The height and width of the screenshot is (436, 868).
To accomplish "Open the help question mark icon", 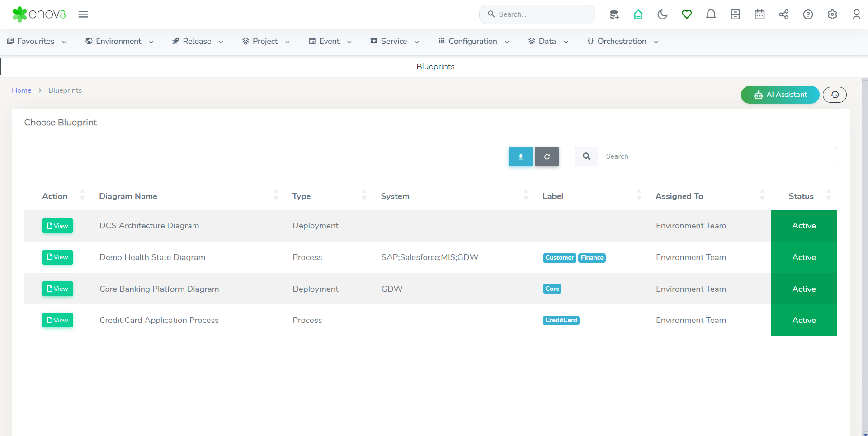I will 808,14.
